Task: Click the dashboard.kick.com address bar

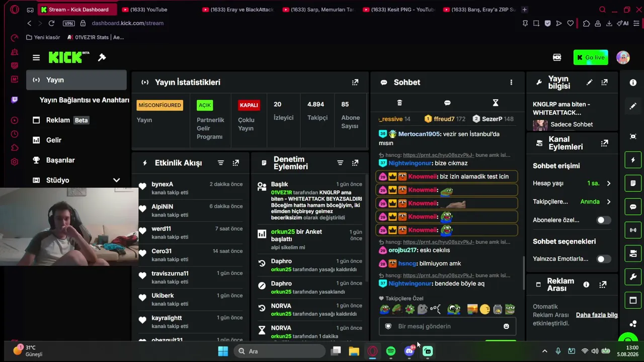Action: pos(127,23)
